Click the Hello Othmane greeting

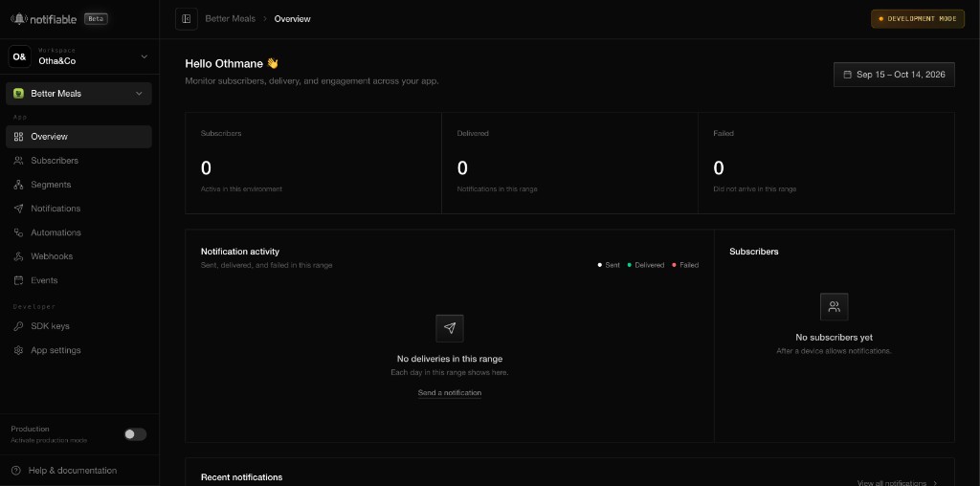point(224,64)
